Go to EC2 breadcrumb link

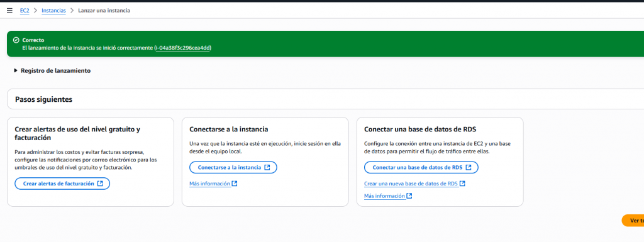click(x=25, y=11)
